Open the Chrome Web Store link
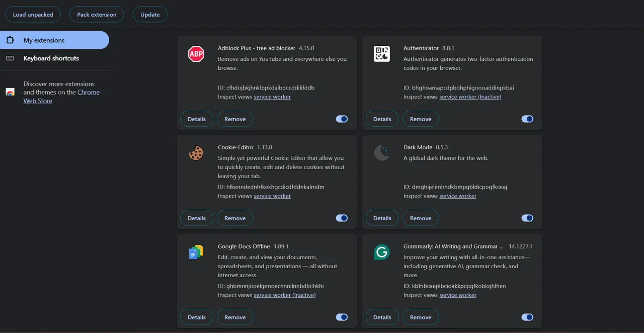Image resolution: width=644 pixels, height=333 pixels. point(61,97)
